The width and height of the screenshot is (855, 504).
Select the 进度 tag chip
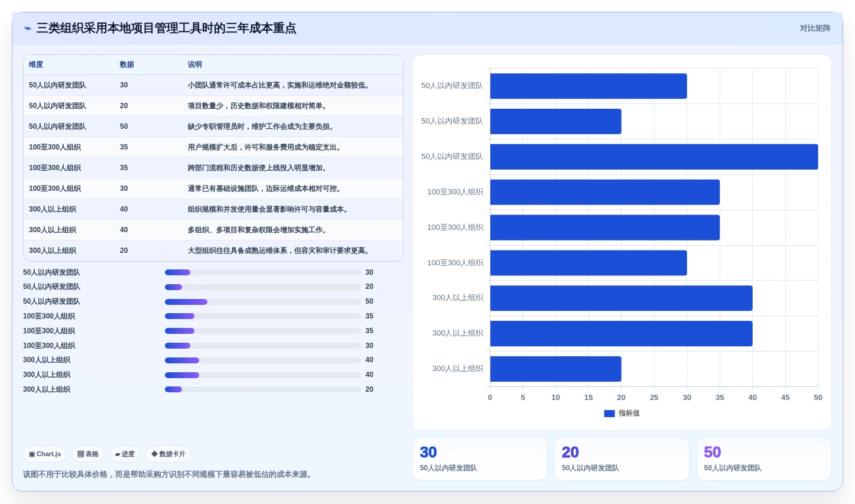coord(125,454)
